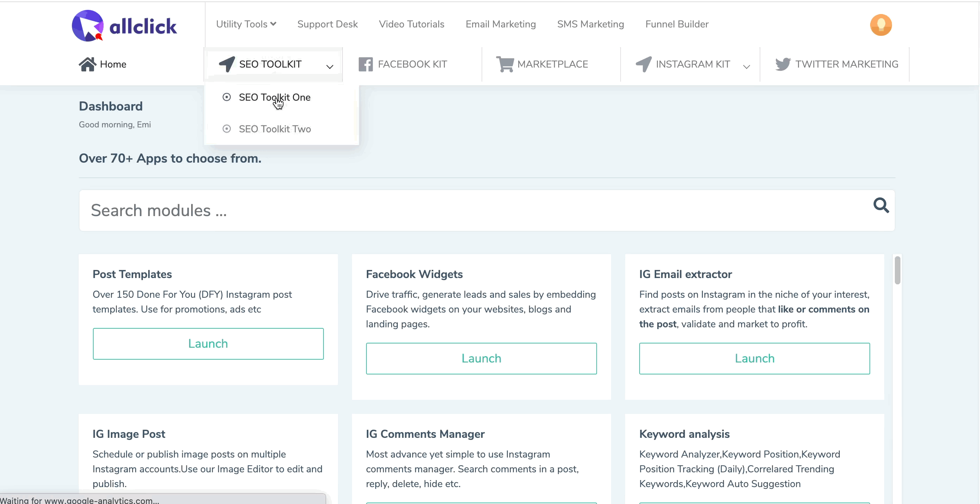Image resolution: width=980 pixels, height=504 pixels.
Task: Open the Support Desk menu item
Action: coord(327,24)
